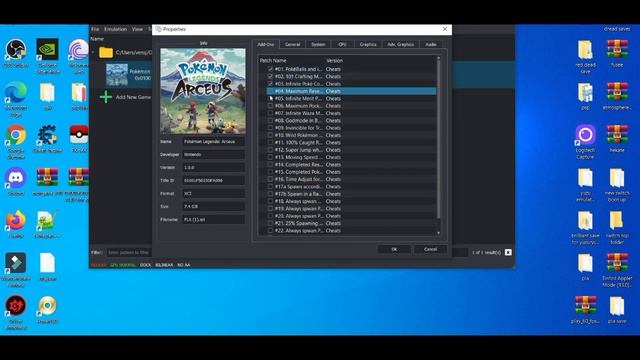640x360 pixels.
Task: Switch to the Audio tab
Action: pyautogui.click(x=431, y=44)
